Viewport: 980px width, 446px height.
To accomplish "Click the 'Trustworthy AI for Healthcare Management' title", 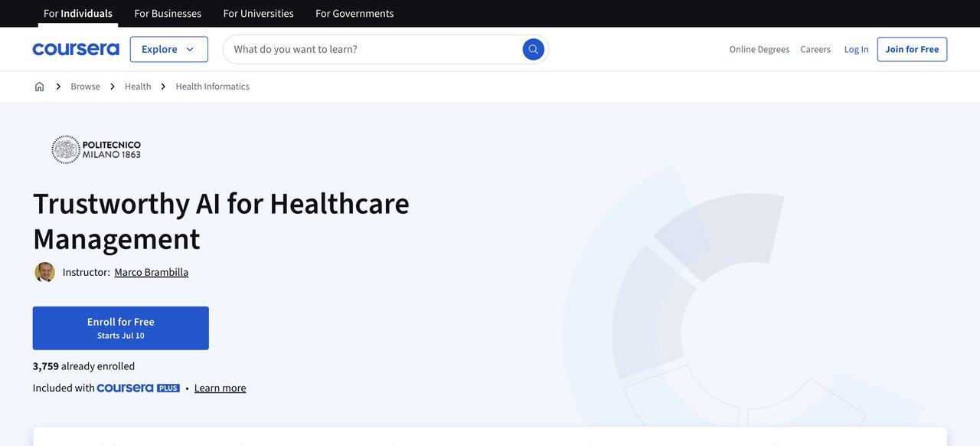I will click(x=221, y=221).
